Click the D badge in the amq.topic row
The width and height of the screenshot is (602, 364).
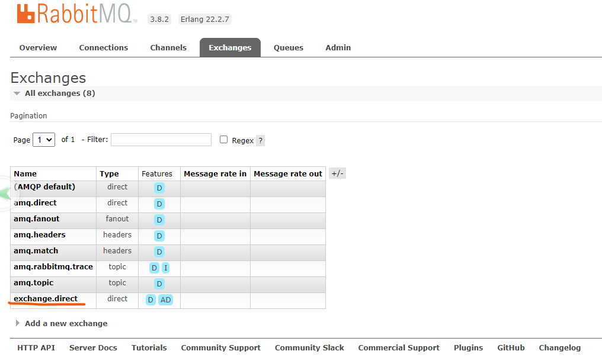(159, 284)
